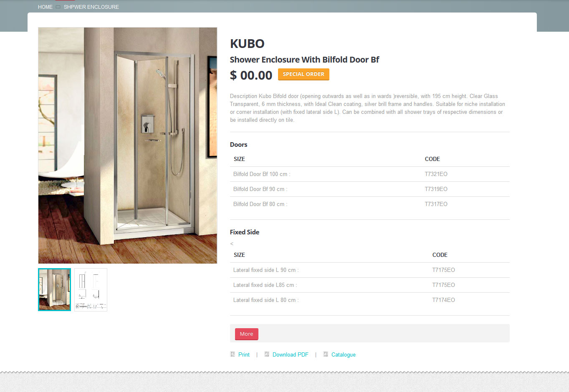The width and height of the screenshot is (569, 392).
Task: Click the Print icon
Action: click(233, 354)
